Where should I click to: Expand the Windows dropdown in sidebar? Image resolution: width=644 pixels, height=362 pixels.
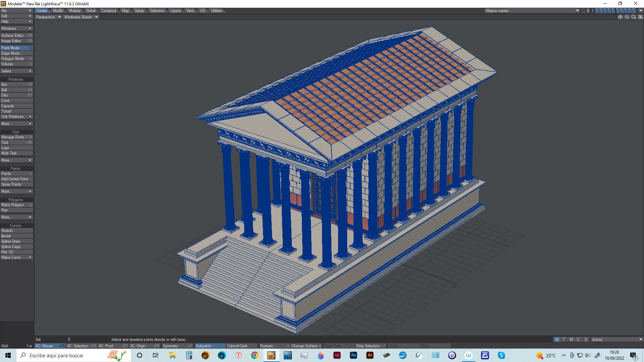[16, 28]
